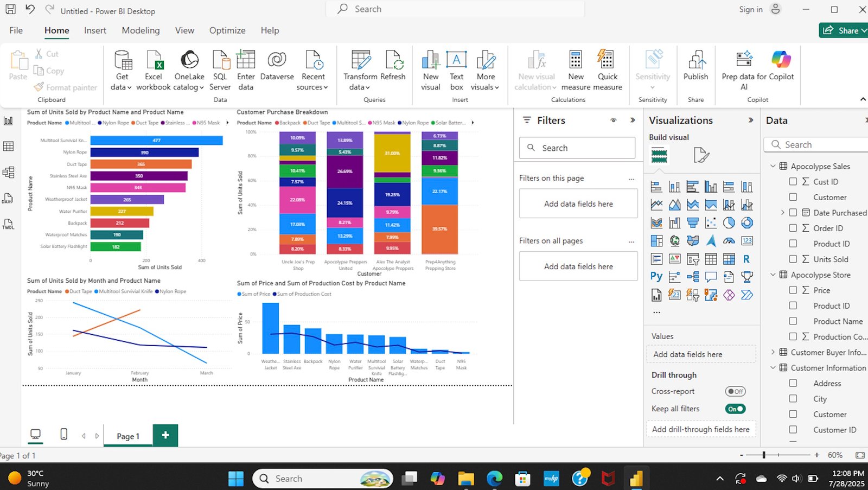Select the Pie chart visual icon

click(x=729, y=223)
